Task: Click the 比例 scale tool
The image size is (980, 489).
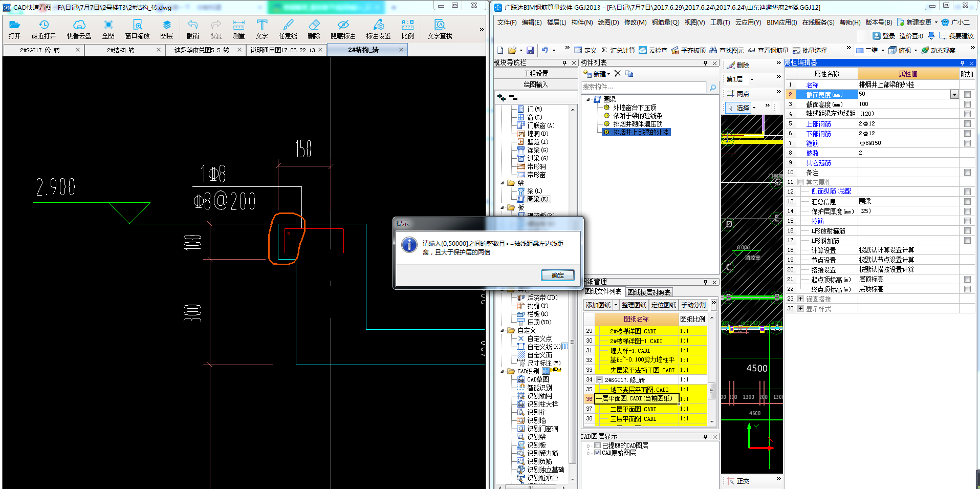Action: tap(408, 29)
